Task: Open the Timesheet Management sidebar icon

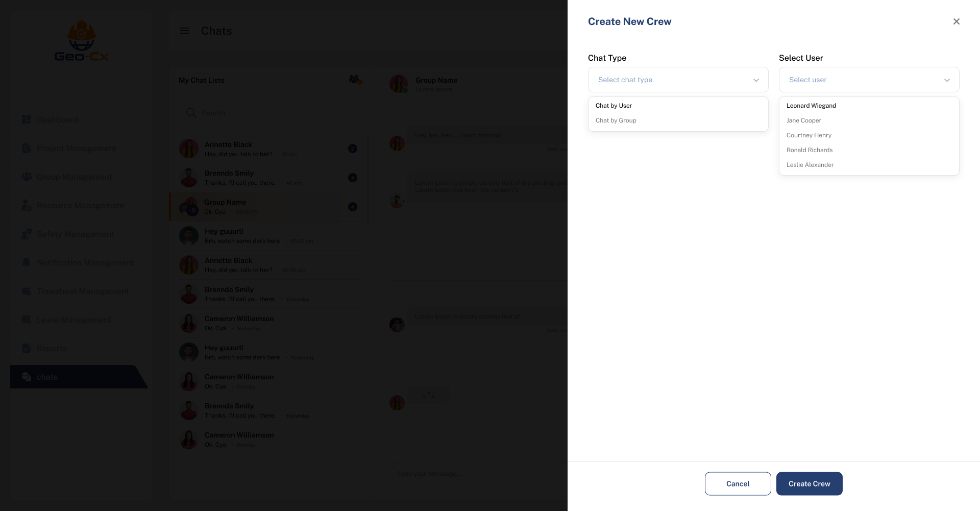Action: click(27, 291)
